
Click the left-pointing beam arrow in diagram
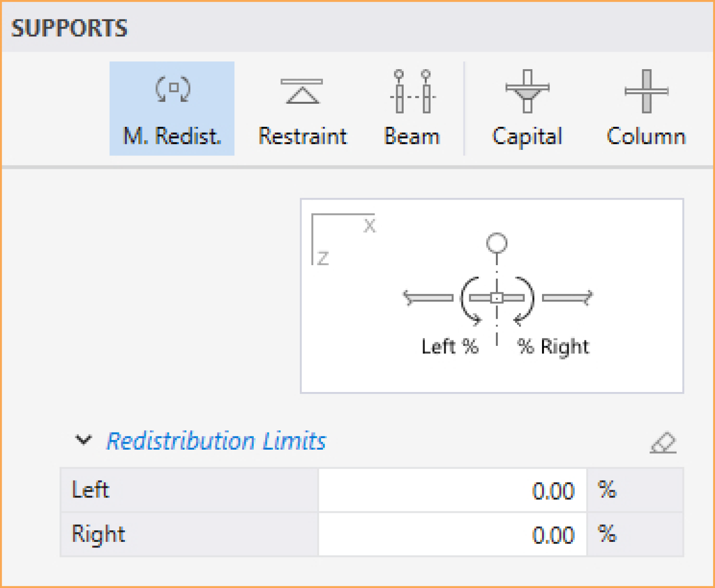[x=428, y=297]
